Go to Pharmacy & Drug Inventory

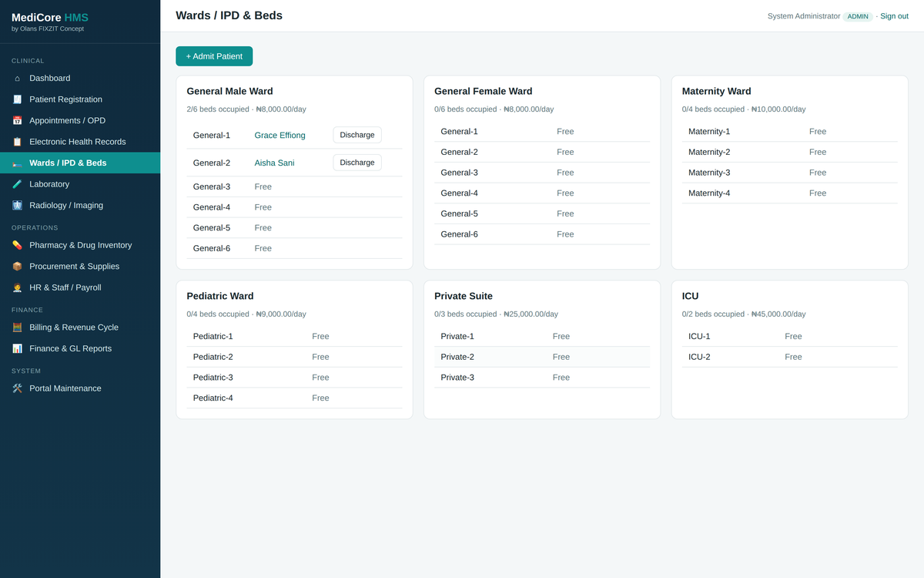pos(81,245)
